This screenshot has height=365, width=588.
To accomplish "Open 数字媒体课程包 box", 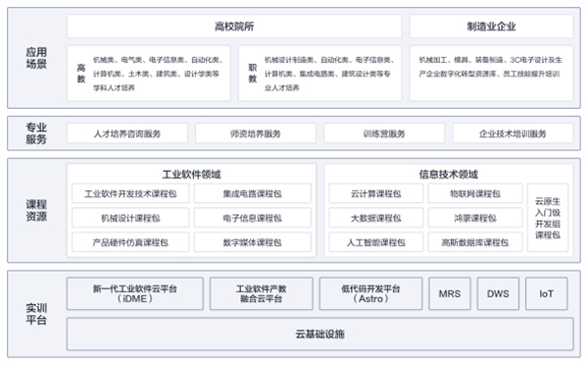I will [x=253, y=242].
